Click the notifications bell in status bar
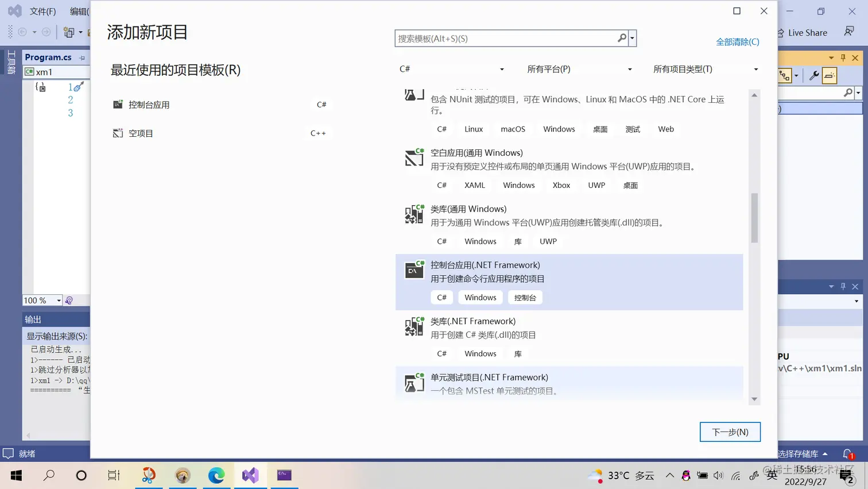Screen dimensions: 868x489 848,454
